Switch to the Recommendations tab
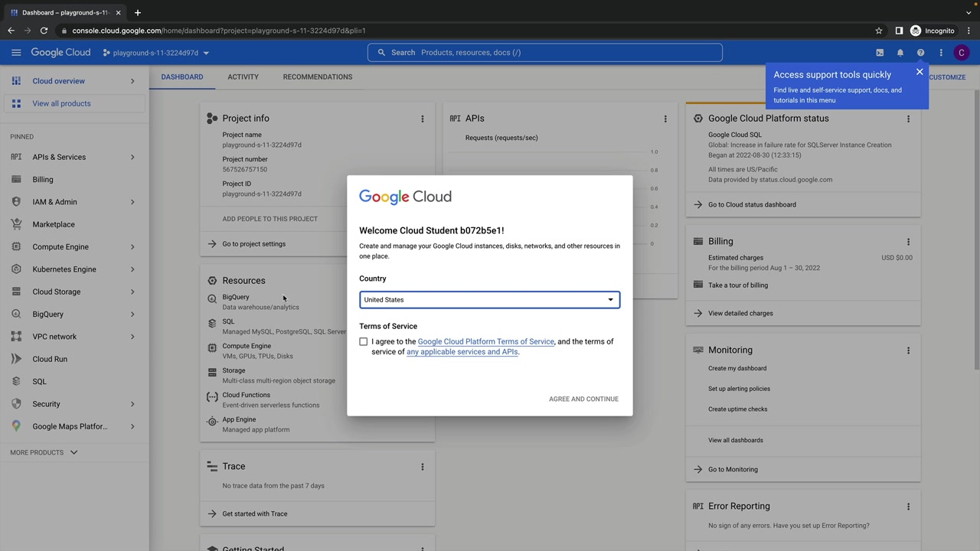This screenshot has height=551, width=980. tap(317, 77)
